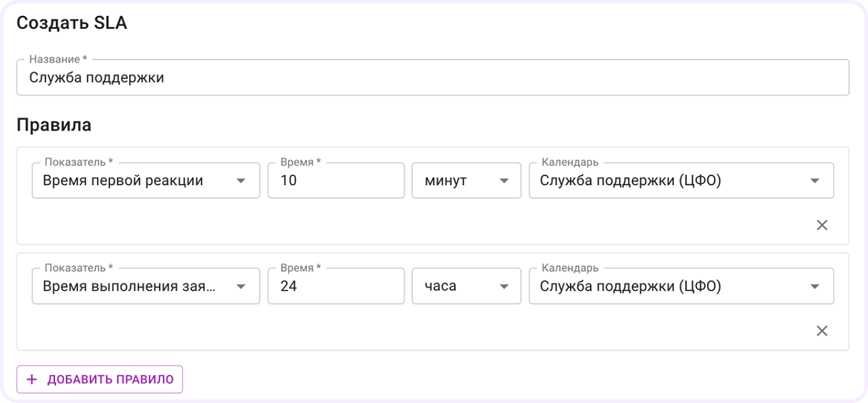This screenshot has height=403, width=868.
Task: Expand the second rule's Календарь dropdown
Action: [x=666, y=286]
